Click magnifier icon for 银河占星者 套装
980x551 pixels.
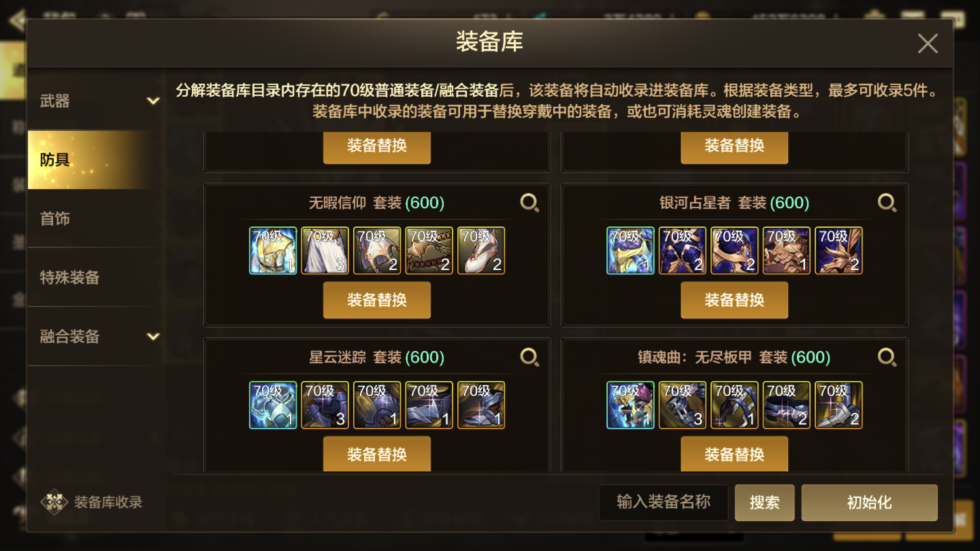(x=887, y=203)
